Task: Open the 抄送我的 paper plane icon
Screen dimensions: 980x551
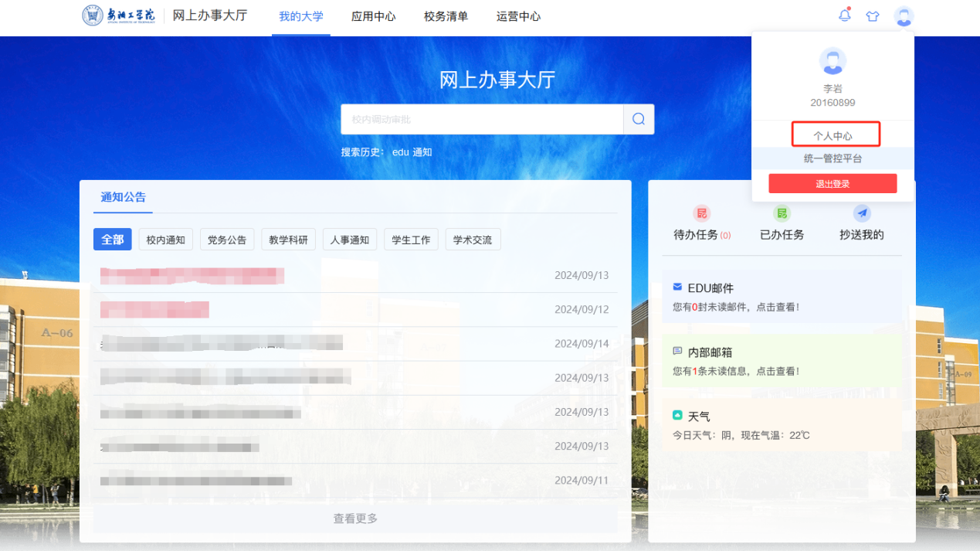Action: [x=862, y=213]
